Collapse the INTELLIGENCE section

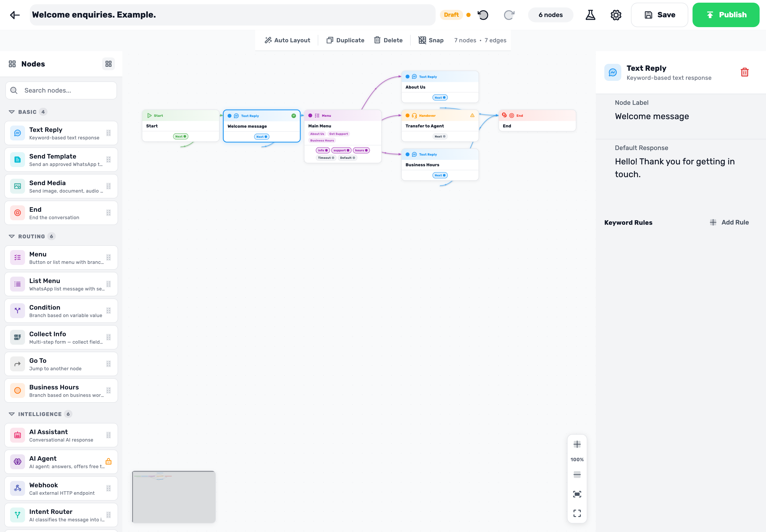point(12,414)
